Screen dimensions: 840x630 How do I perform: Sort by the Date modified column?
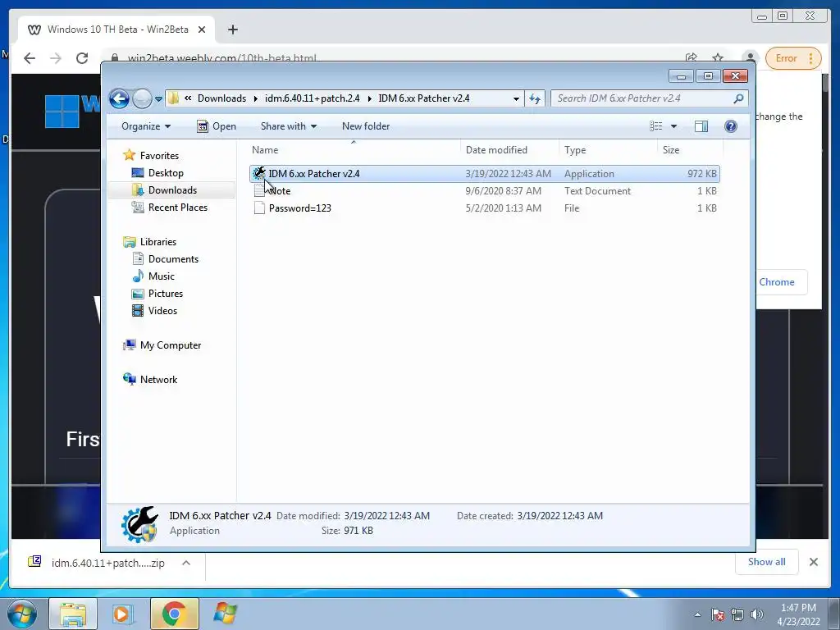[509, 150]
